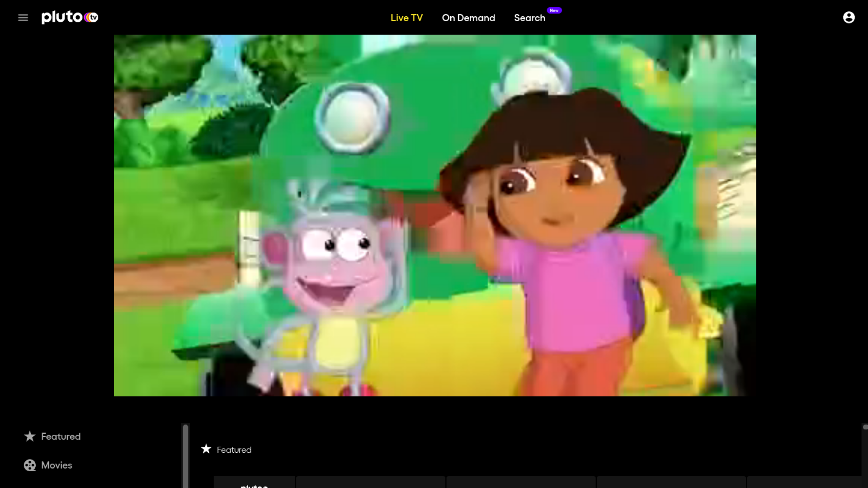Switch to the Live TV tab

click(406, 18)
